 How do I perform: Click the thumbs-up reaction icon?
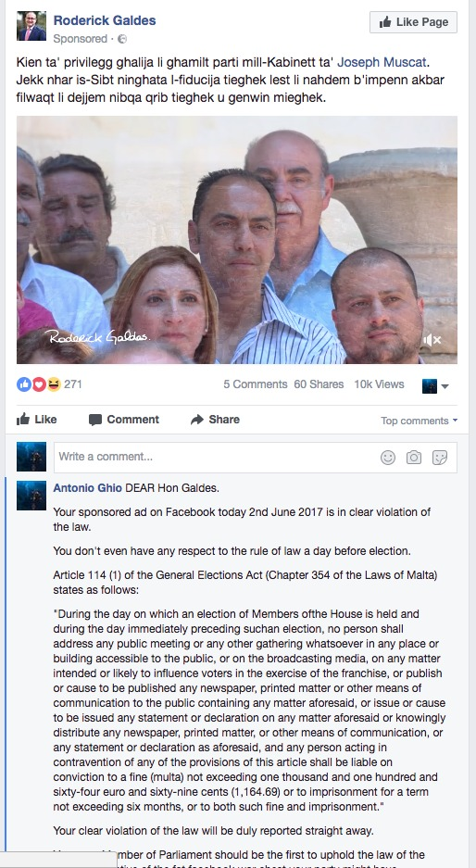pos(24,384)
